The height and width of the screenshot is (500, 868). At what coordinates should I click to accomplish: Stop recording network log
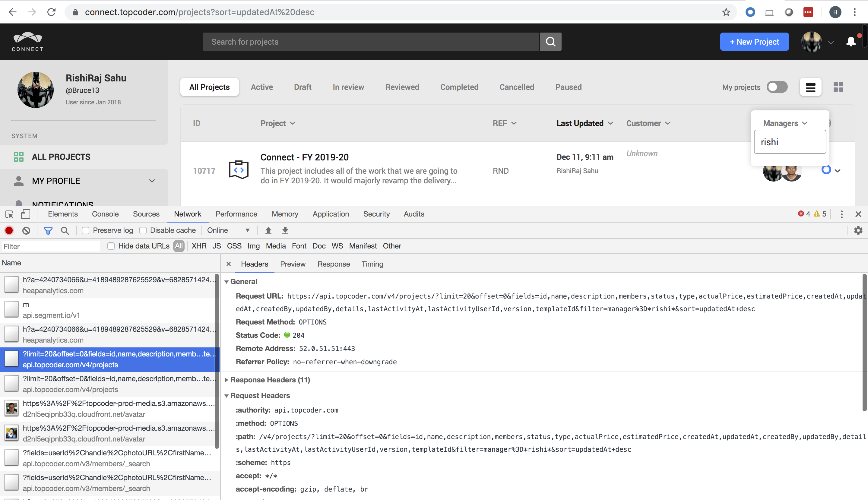coord(9,230)
